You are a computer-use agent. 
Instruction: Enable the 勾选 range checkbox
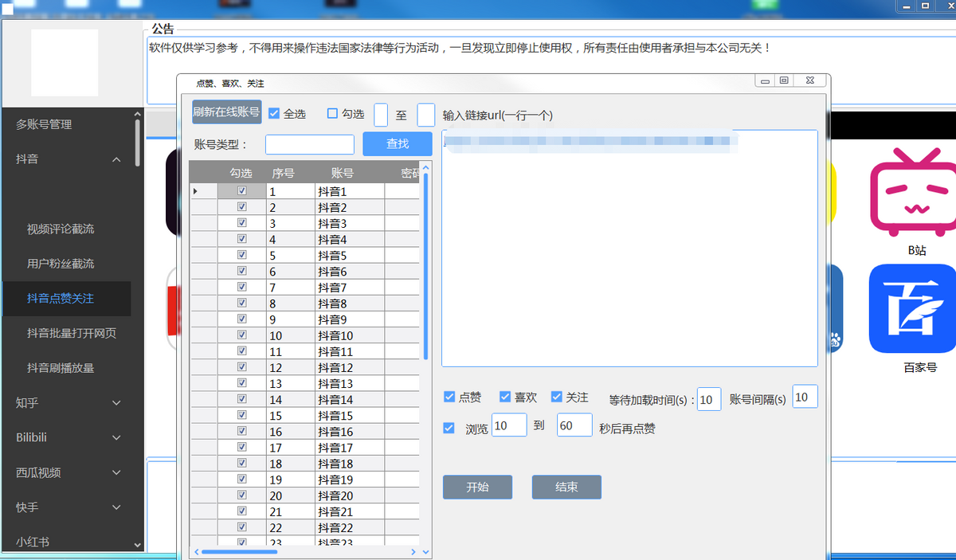pyautogui.click(x=333, y=114)
